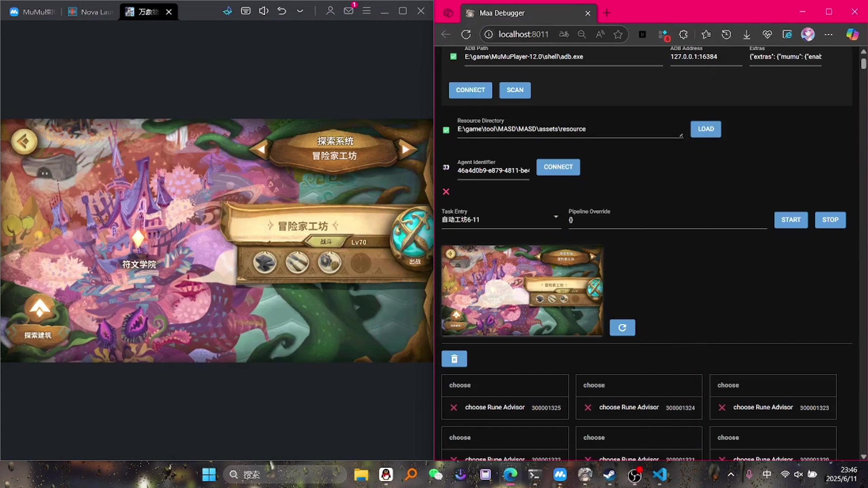The height and width of the screenshot is (488, 868).
Task: Click the golden back arrow in game
Action: click(24, 142)
